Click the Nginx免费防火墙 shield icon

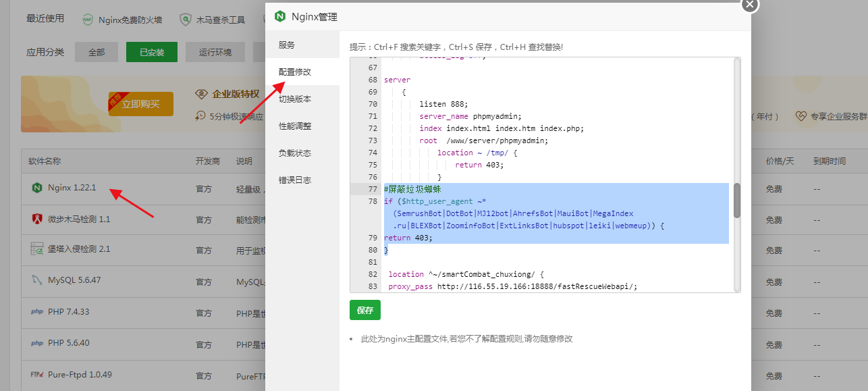(88, 20)
